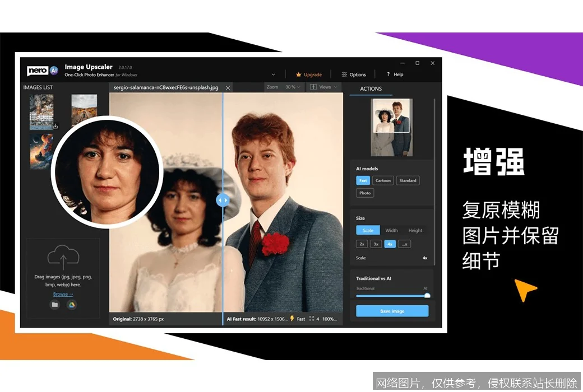
Task: Switch to the Height size tab
Action: click(x=415, y=230)
